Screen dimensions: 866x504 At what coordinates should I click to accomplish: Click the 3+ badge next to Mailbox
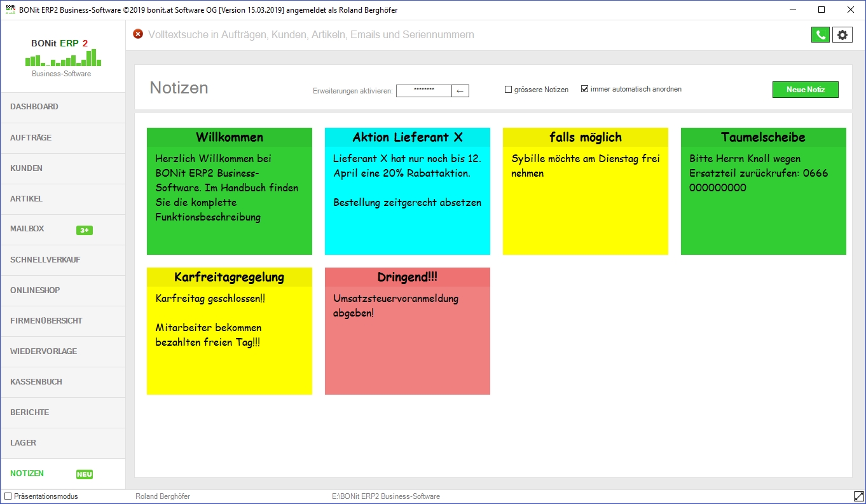(x=85, y=230)
